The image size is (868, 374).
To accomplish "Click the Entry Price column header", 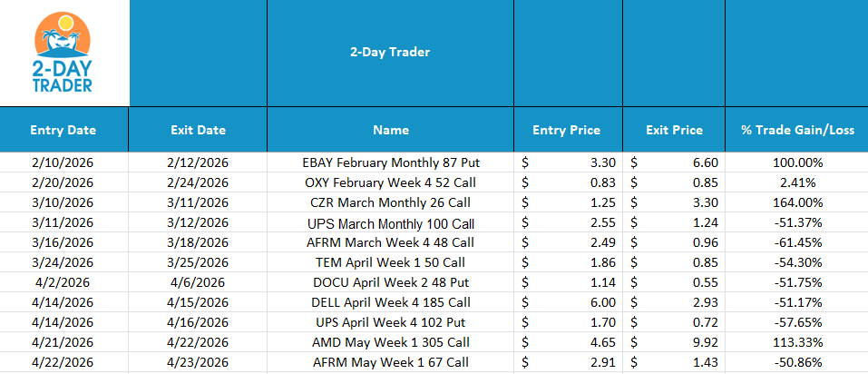I will point(566,130).
